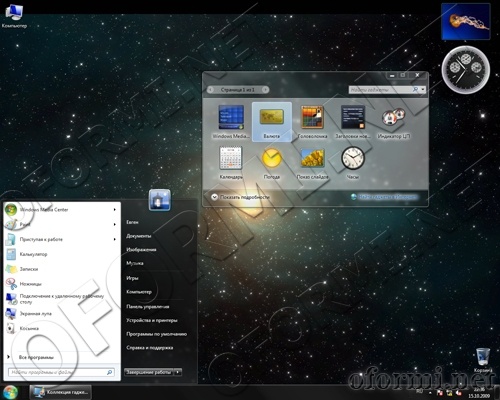The image size is (500, 400).
Task: Open Игры from Start menu
Action: pos(132,278)
